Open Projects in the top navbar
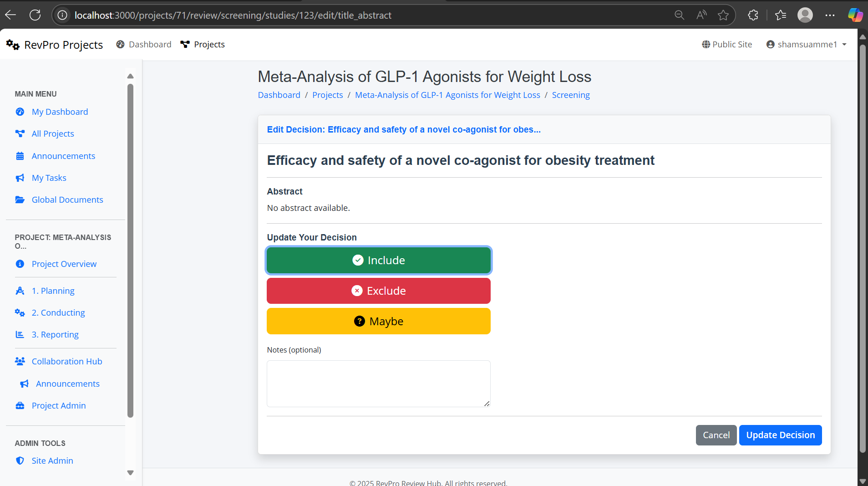This screenshot has height=486, width=868. point(203,44)
